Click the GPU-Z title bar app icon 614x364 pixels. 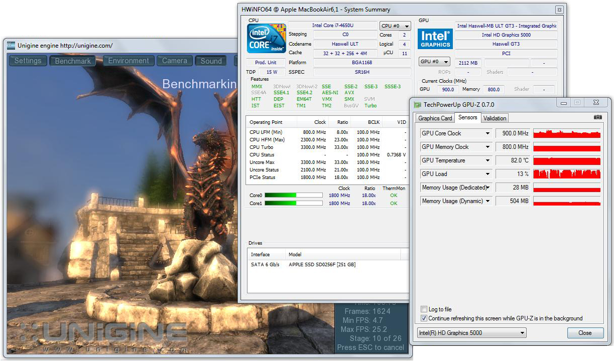click(x=418, y=104)
